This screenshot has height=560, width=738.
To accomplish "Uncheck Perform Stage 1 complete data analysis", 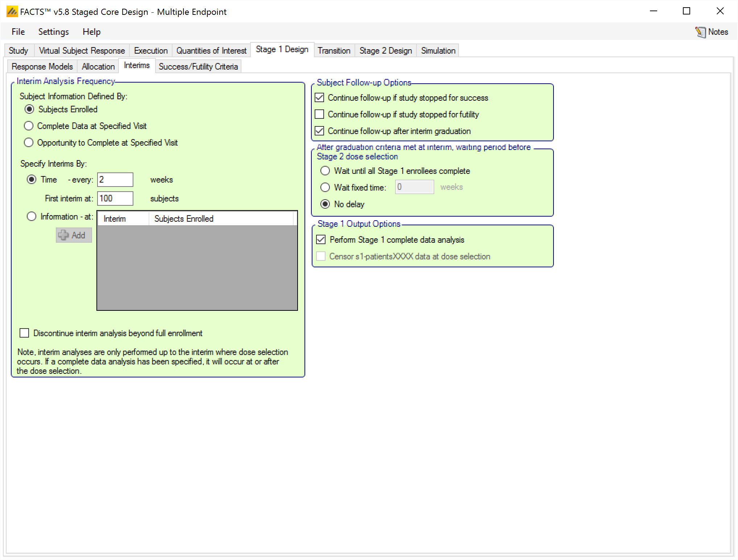I will pyautogui.click(x=321, y=240).
